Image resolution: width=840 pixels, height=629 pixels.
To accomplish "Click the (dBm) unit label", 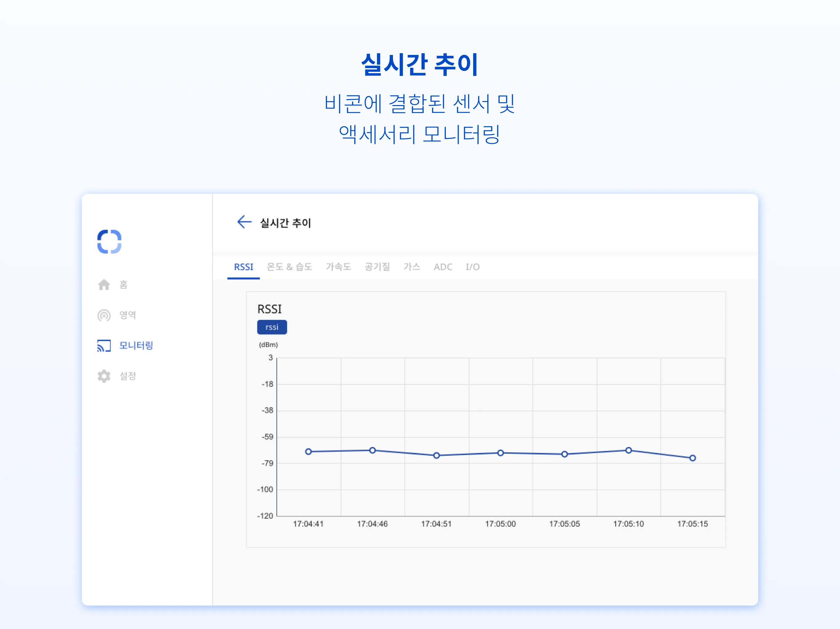I will coord(268,345).
